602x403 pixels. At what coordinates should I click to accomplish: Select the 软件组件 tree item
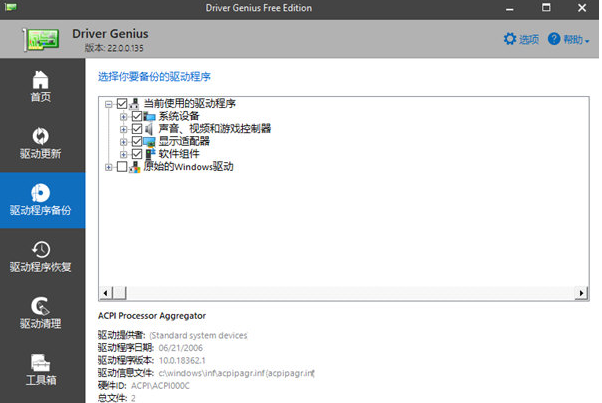[x=179, y=154]
